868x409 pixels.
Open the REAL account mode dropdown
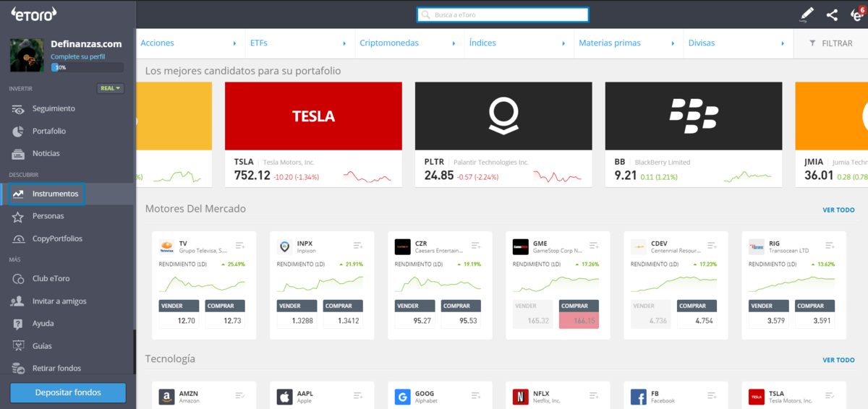click(111, 88)
